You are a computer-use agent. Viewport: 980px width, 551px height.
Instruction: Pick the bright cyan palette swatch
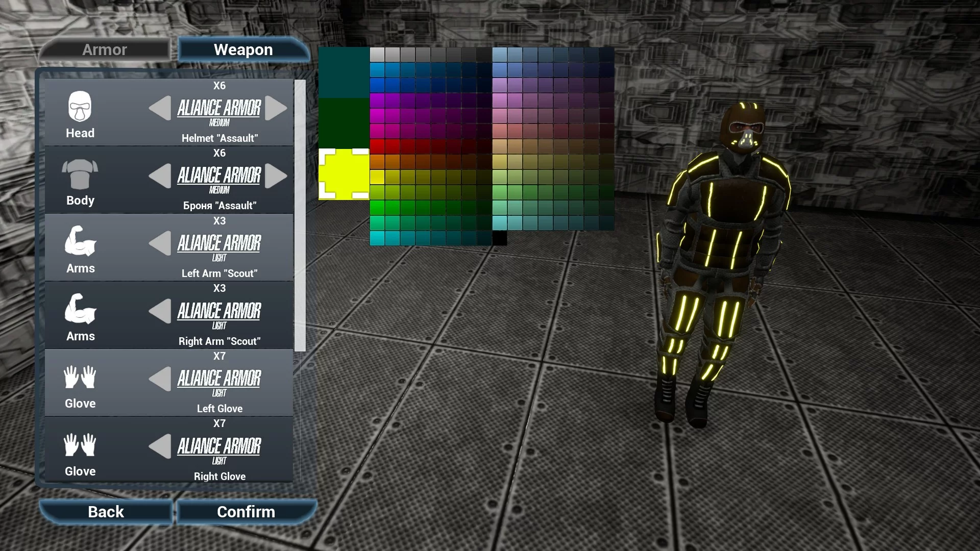[377, 238]
